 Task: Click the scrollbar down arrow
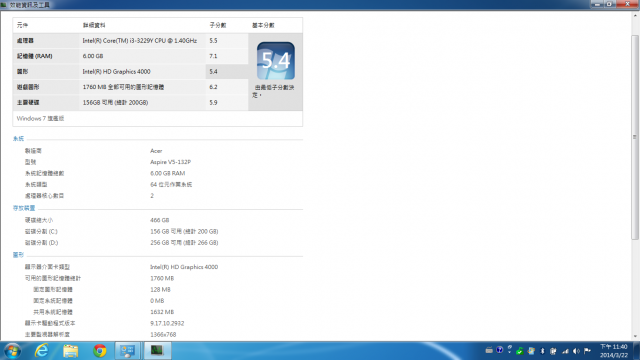tap(635, 336)
